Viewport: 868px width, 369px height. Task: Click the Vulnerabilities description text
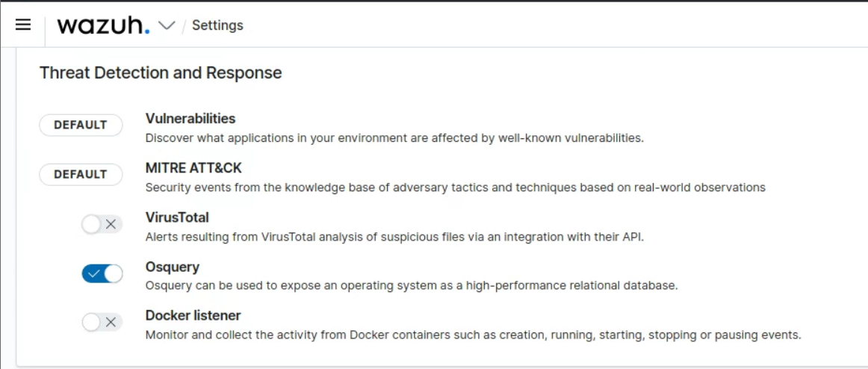394,137
